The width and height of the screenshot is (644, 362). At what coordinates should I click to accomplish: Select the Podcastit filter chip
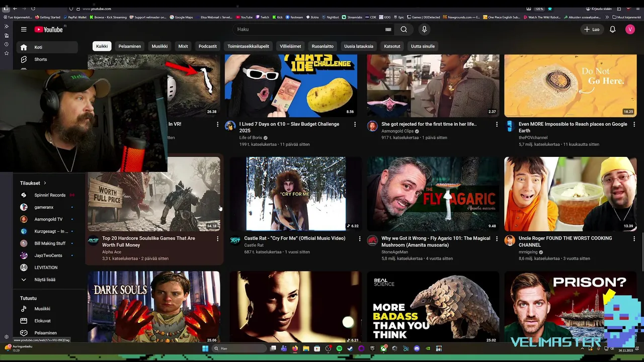coord(207,46)
